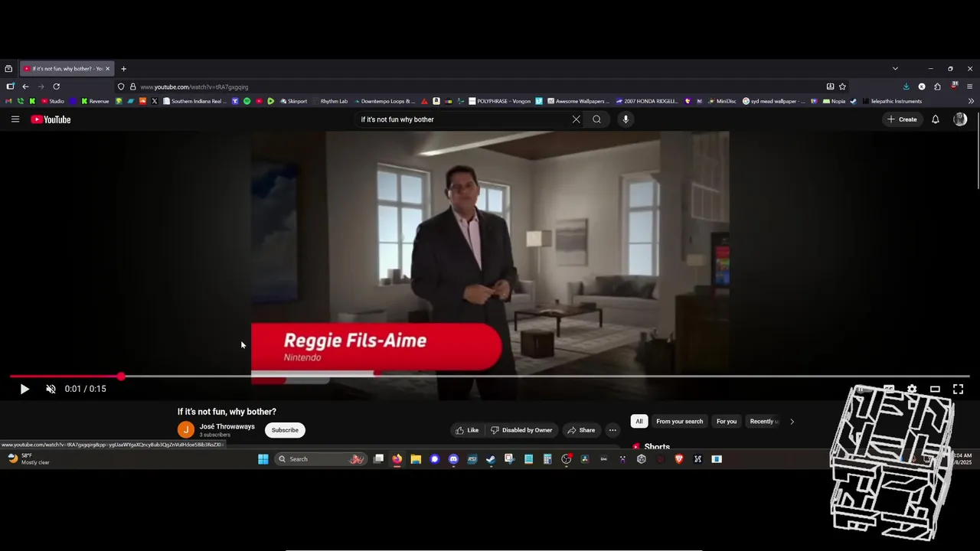This screenshot has width=980, height=551.
Task: Select the All filter chip
Action: [639, 422]
